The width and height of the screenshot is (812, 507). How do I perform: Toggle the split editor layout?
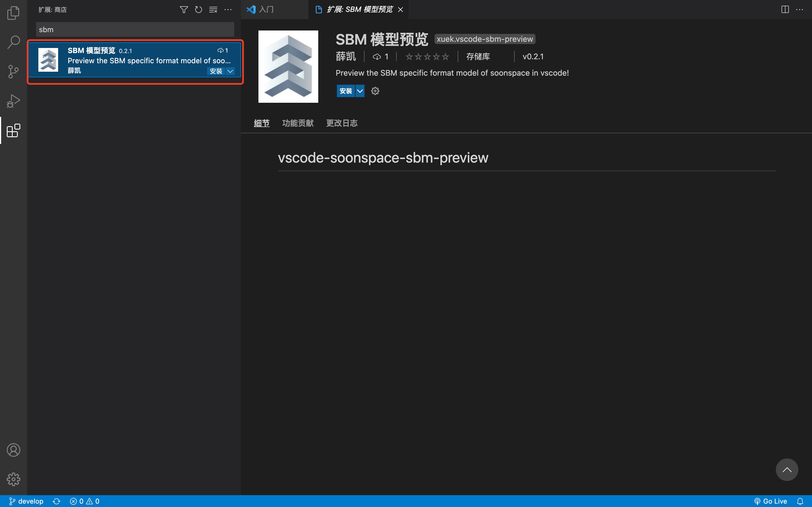click(x=785, y=9)
